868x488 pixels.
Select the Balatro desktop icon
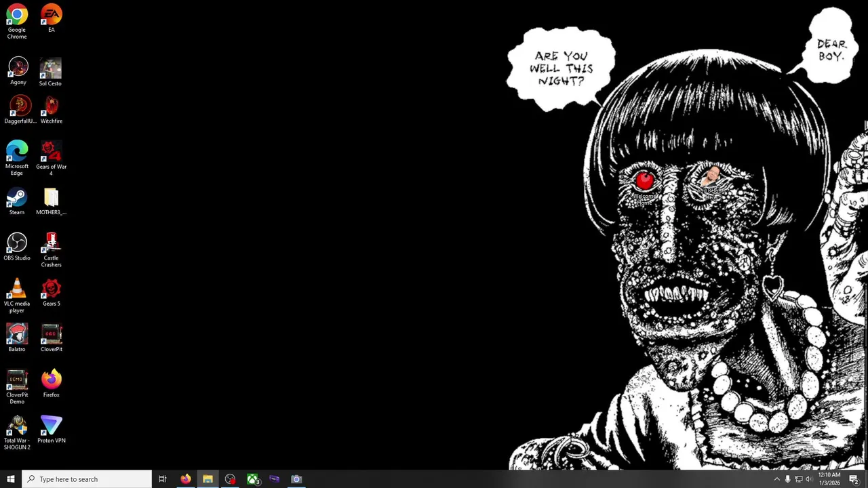point(17,338)
